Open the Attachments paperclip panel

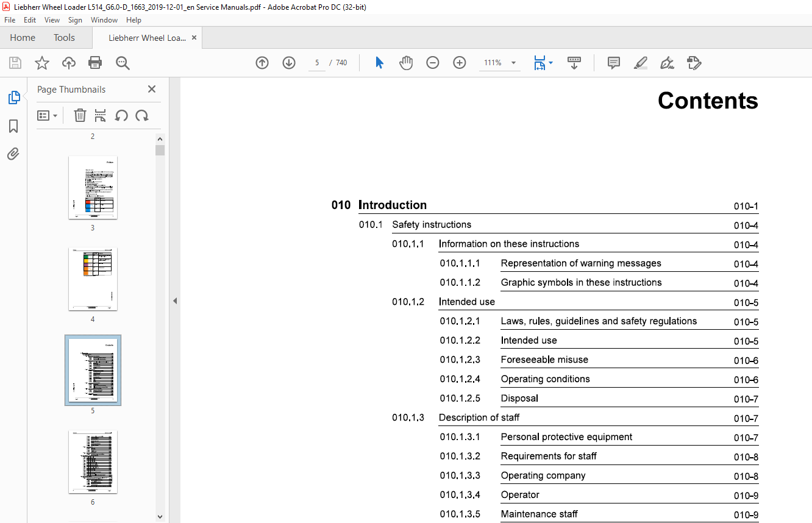[13, 154]
